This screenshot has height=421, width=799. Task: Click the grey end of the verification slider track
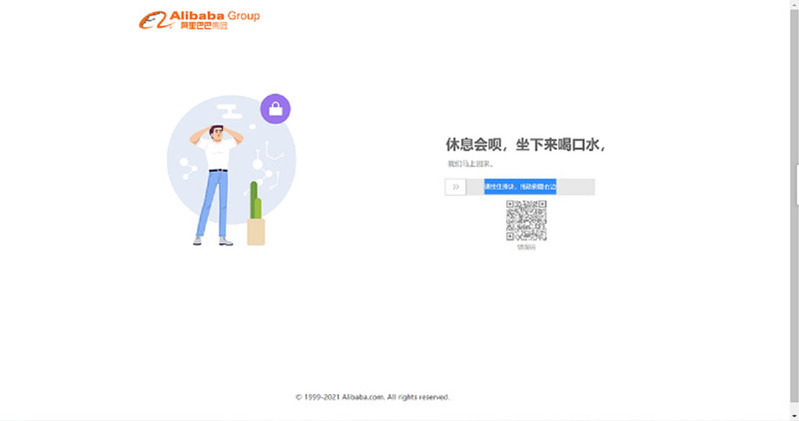point(576,187)
